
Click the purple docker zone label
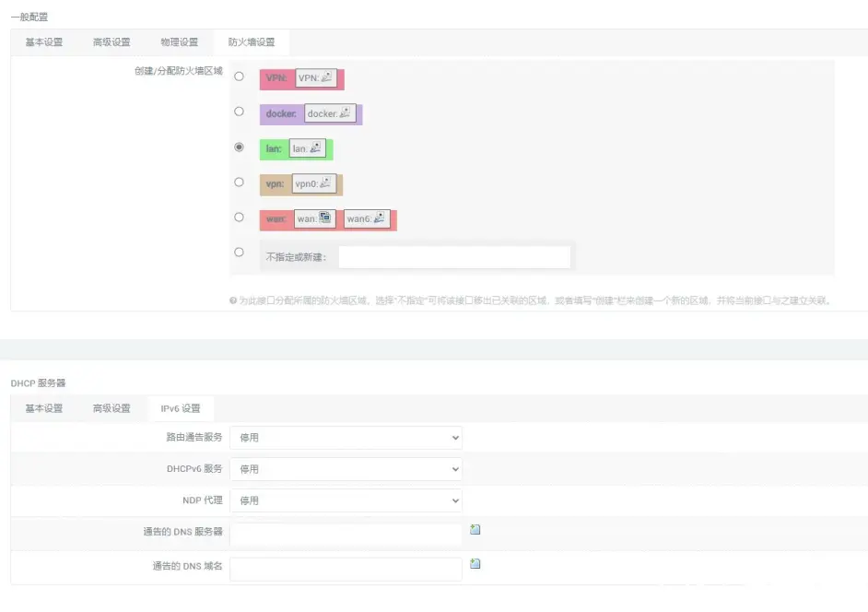281,113
